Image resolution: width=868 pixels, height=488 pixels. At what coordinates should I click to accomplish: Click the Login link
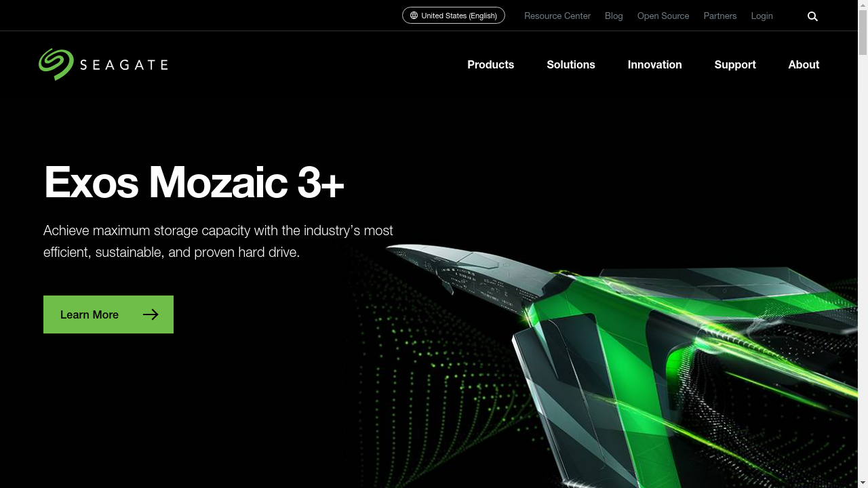pyautogui.click(x=762, y=16)
